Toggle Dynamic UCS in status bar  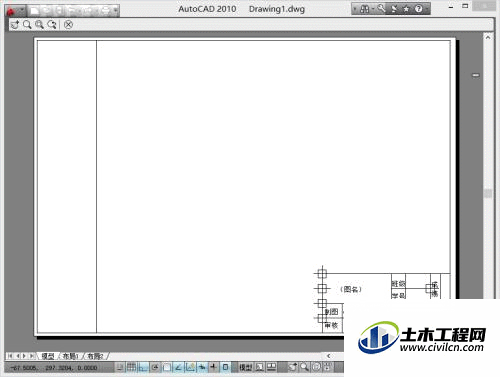[190, 367]
